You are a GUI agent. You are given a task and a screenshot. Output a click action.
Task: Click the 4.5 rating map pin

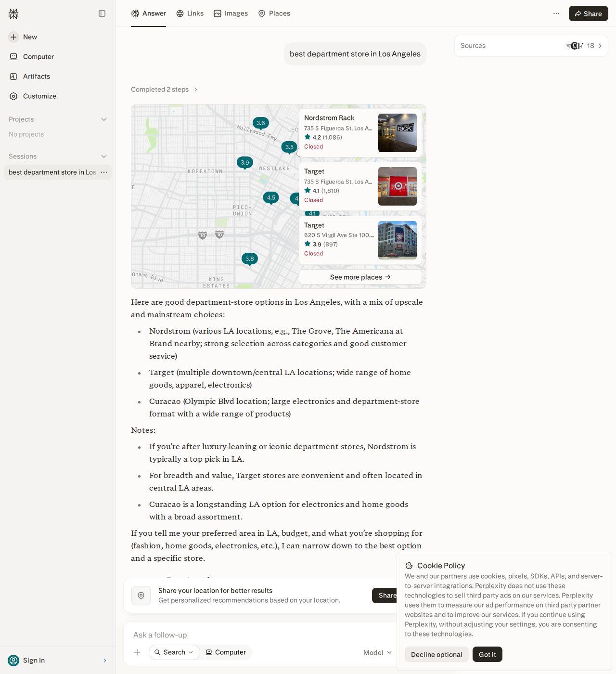(x=271, y=198)
